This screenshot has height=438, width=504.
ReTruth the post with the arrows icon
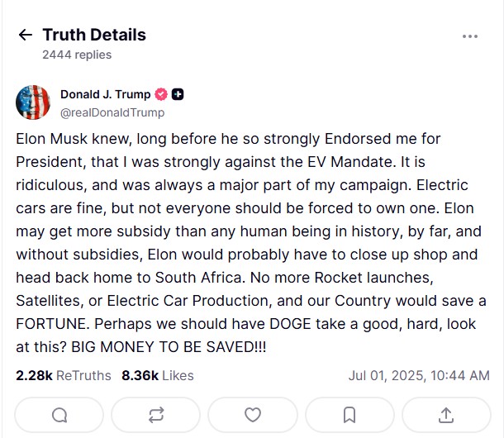pos(156,415)
